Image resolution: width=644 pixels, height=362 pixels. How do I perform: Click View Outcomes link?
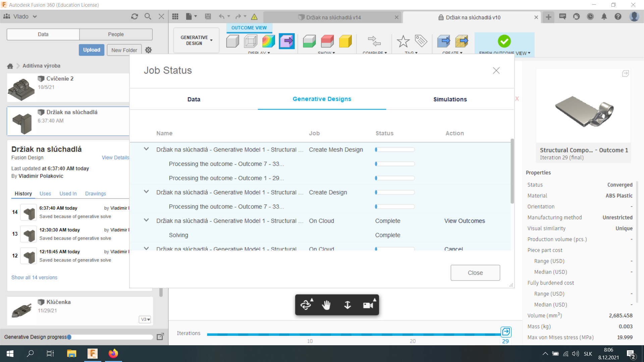[465, 221]
